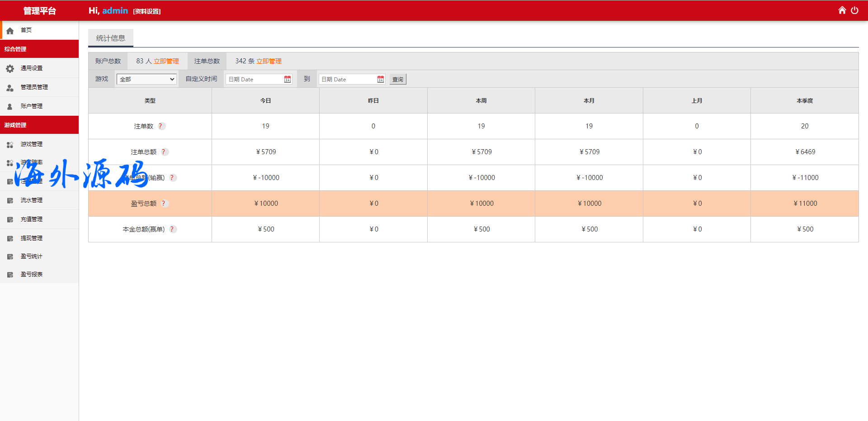Click 立即管理 link next to 83 人

pos(166,61)
